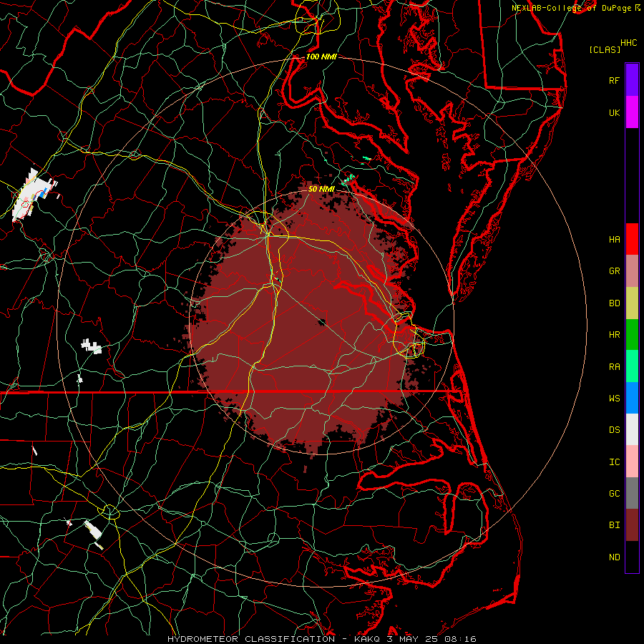The width and height of the screenshot is (644, 644).
Task: Click the RF purple legend swatch
Action: (x=632, y=80)
